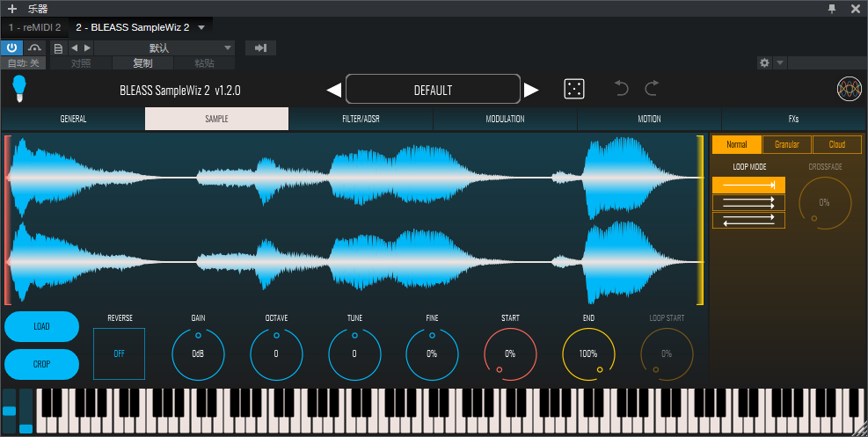The image size is (868, 437).
Task: Go to previous host preset arrow
Action: click(x=74, y=48)
